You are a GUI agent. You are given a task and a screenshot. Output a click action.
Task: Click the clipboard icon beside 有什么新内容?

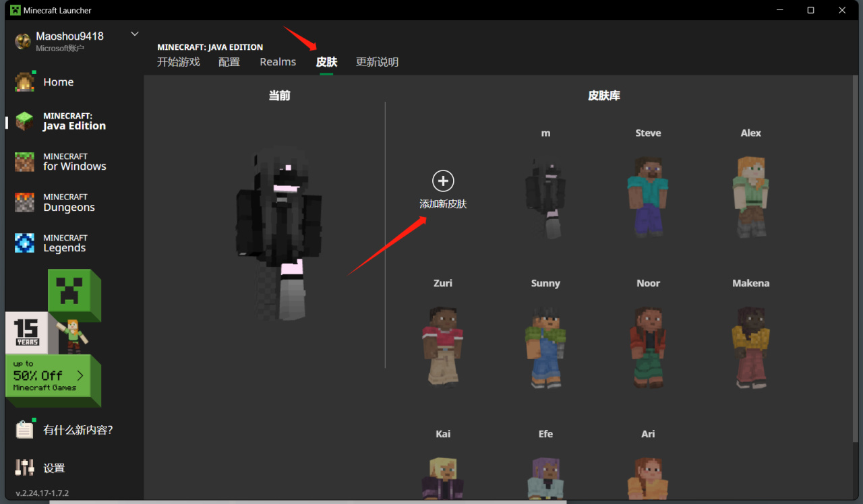pyautogui.click(x=25, y=430)
